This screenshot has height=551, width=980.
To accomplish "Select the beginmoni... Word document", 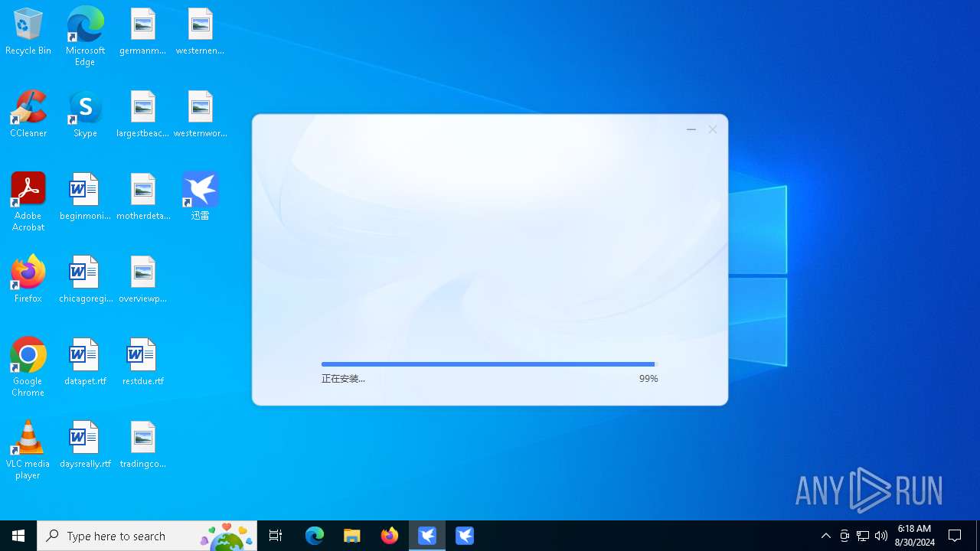I will coord(85,197).
